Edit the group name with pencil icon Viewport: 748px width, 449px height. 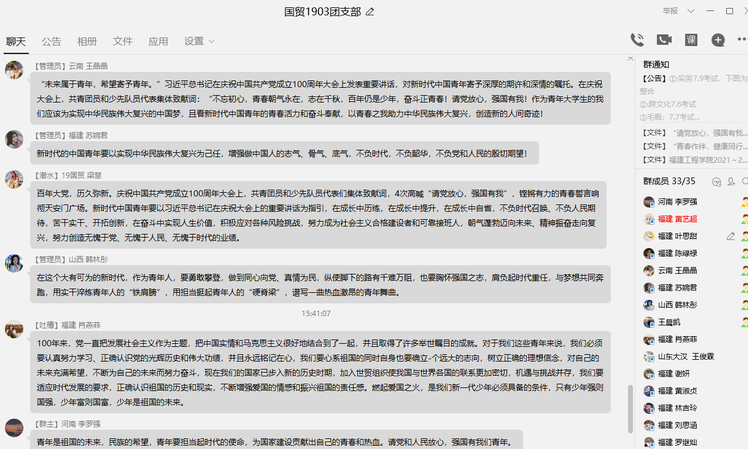coord(370,11)
